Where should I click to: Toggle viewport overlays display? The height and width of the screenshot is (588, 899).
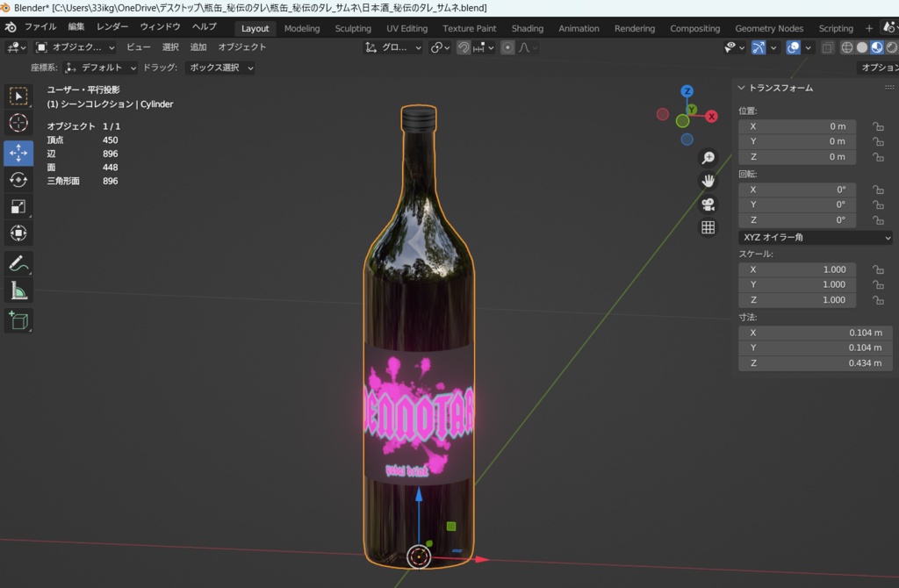click(793, 48)
